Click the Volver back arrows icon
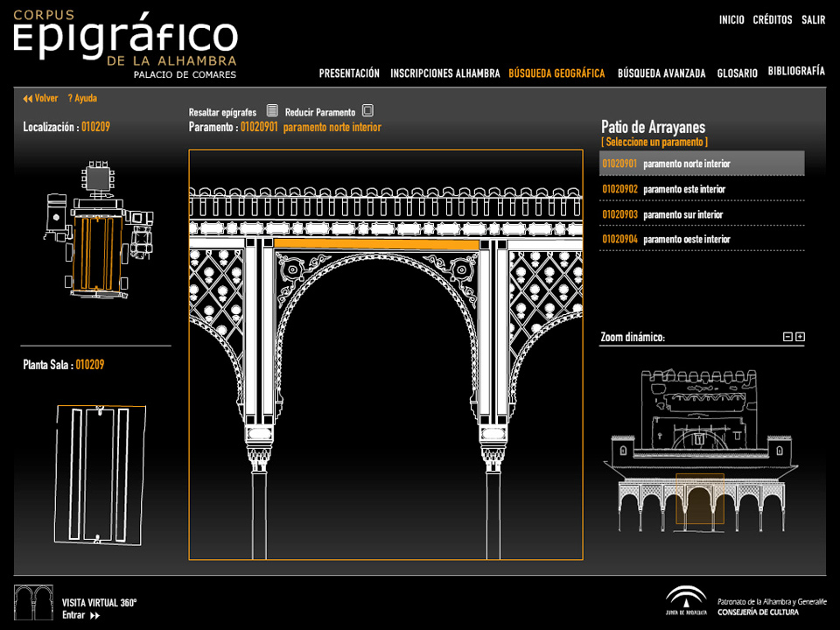840x630 pixels. (x=28, y=99)
